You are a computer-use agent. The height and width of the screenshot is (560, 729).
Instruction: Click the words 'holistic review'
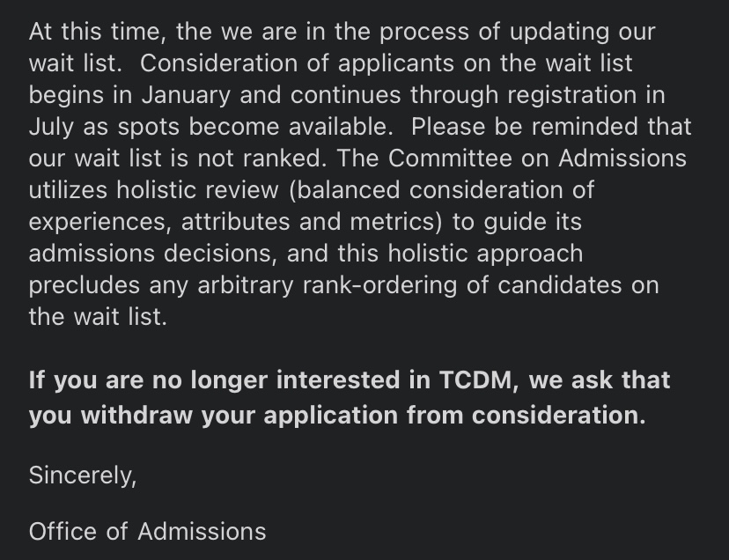tap(197, 190)
